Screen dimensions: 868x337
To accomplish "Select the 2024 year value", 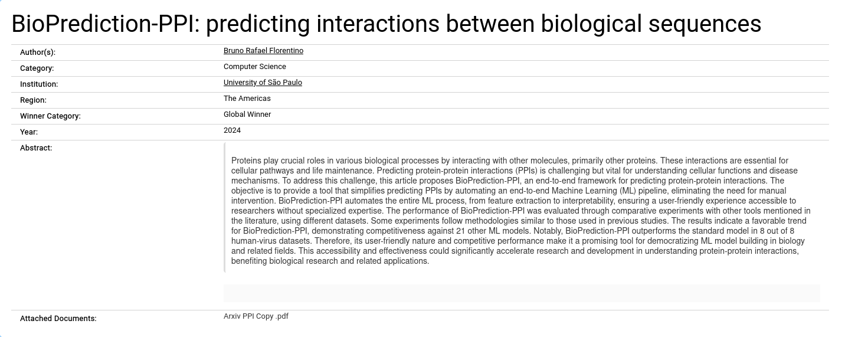I will click(x=232, y=130).
